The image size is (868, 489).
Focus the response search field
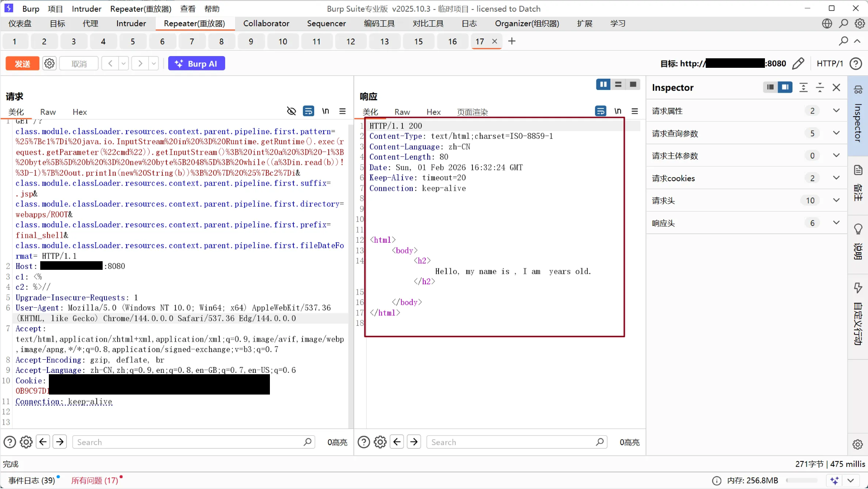(517, 442)
